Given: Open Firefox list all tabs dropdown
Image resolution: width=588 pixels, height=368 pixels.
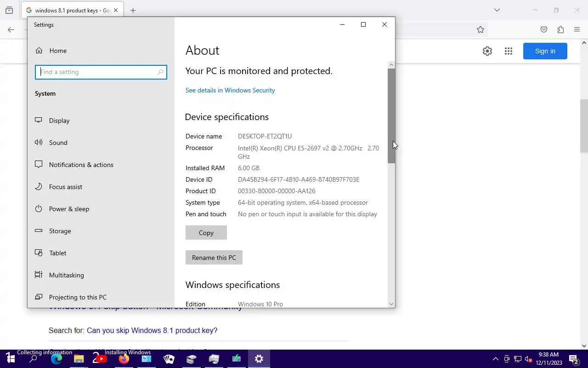Looking at the screenshot, I should click(497, 10).
